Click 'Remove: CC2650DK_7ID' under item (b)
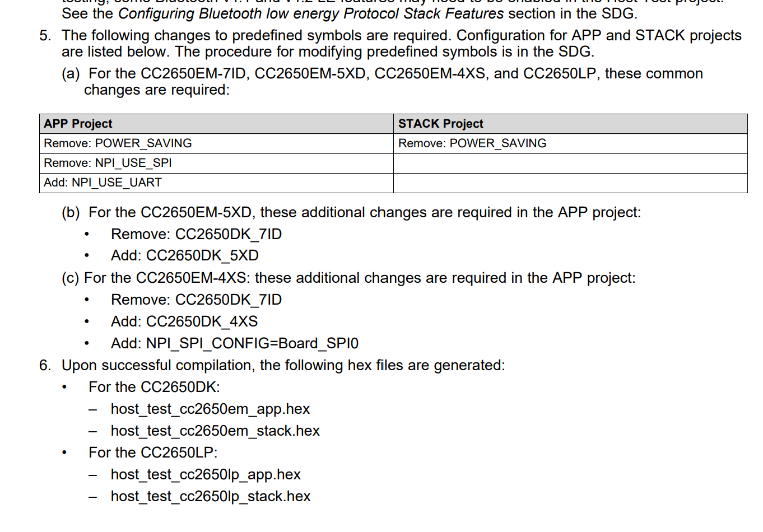Image resolution: width=763 pixels, height=532 pixels. (196, 234)
